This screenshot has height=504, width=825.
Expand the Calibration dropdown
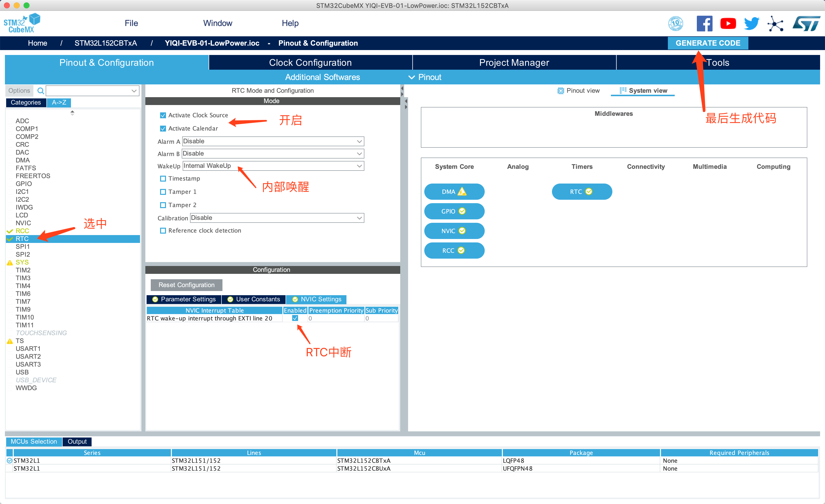click(x=277, y=218)
